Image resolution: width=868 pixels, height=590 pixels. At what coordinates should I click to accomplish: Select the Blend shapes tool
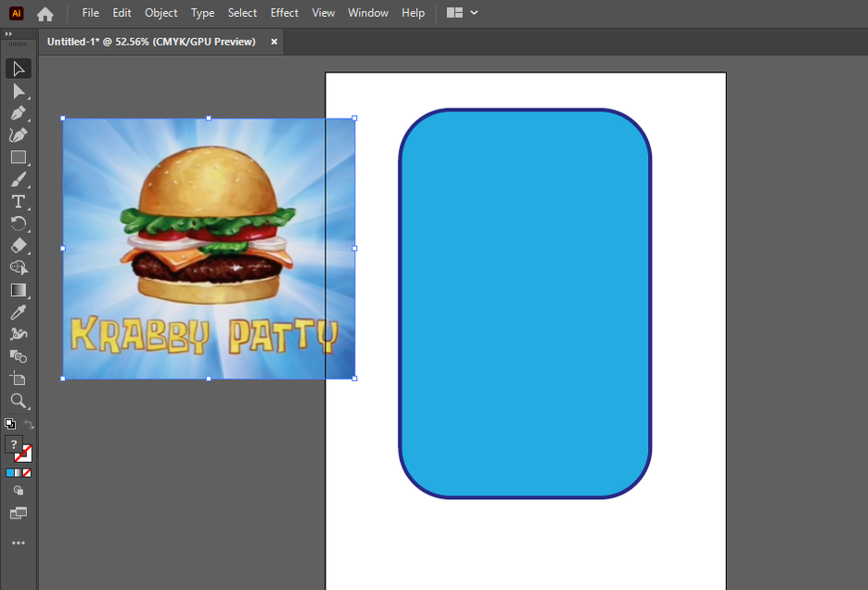(x=19, y=356)
